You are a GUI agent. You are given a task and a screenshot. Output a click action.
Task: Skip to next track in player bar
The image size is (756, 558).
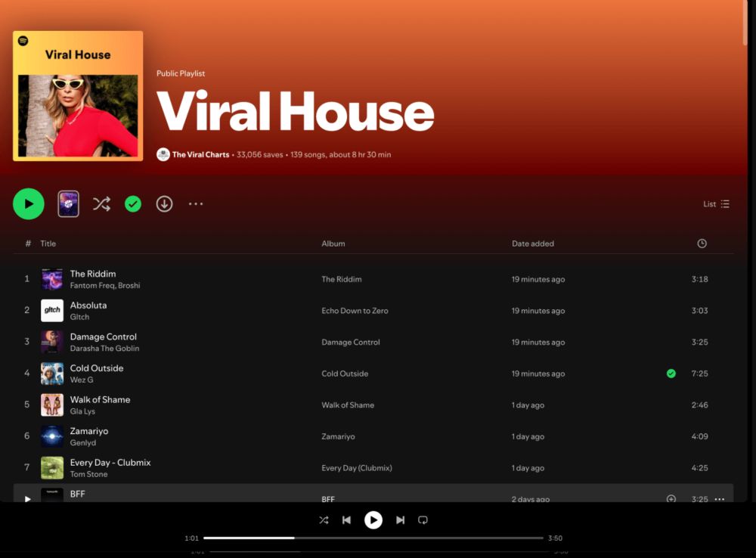click(400, 520)
